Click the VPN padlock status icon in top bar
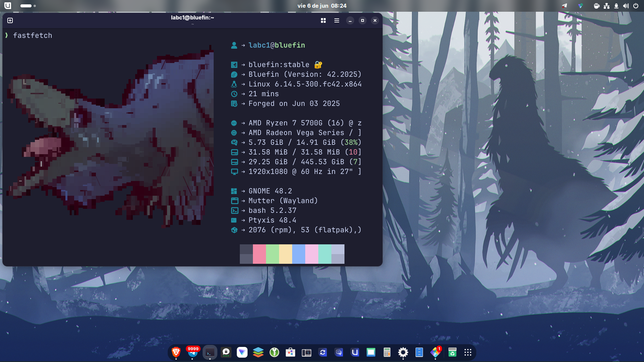This screenshot has width=644, height=362. (616, 6)
